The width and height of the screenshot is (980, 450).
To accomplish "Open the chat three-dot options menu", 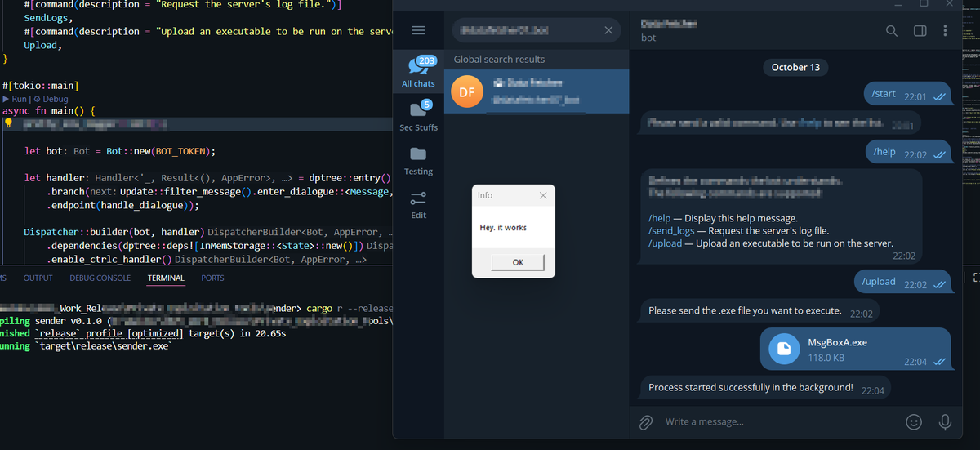I will click(x=945, y=31).
